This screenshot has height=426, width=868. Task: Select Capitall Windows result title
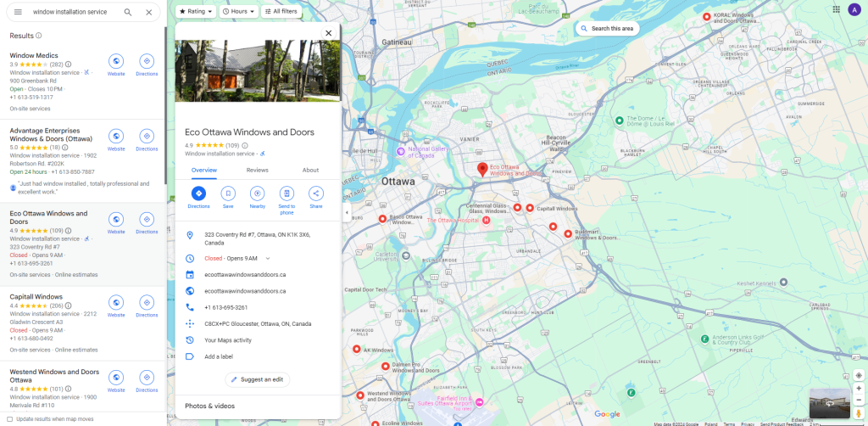pyautogui.click(x=36, y=297)
